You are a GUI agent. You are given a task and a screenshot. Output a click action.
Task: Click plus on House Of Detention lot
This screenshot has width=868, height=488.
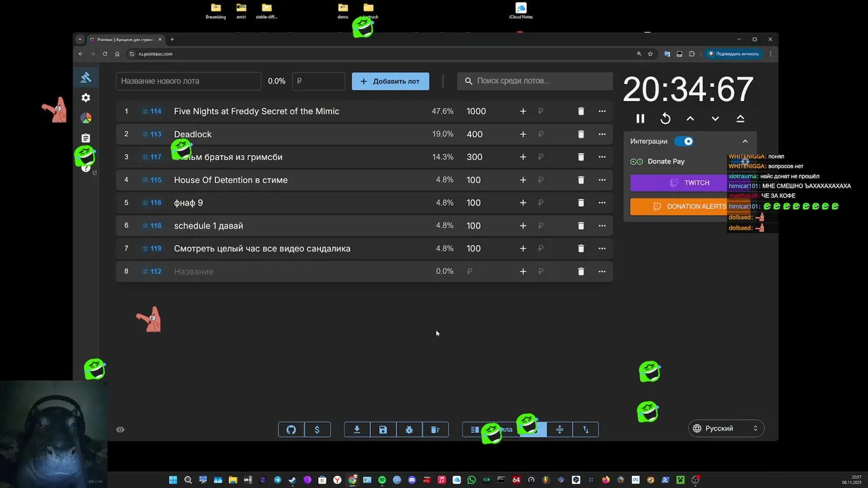523,180
